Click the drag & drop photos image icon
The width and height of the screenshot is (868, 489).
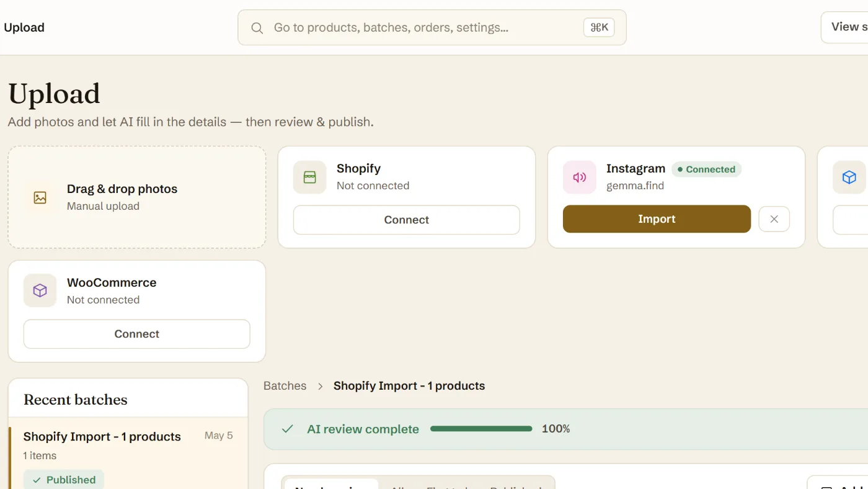click(x=40, y=197)
